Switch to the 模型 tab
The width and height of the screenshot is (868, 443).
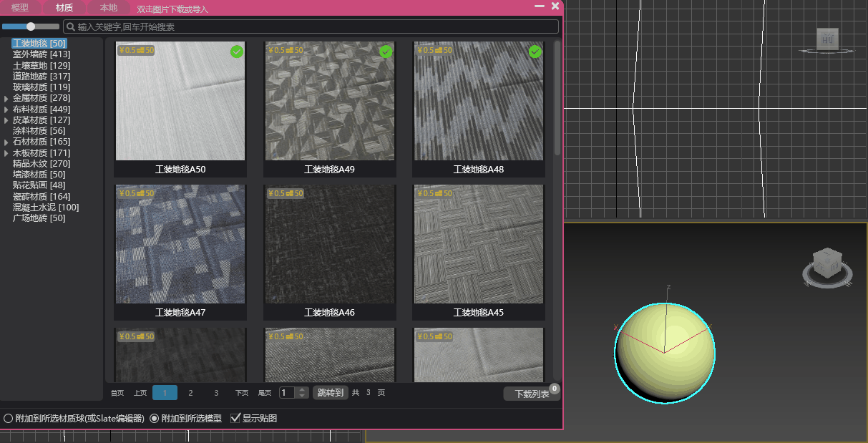[x=20, y=8]
